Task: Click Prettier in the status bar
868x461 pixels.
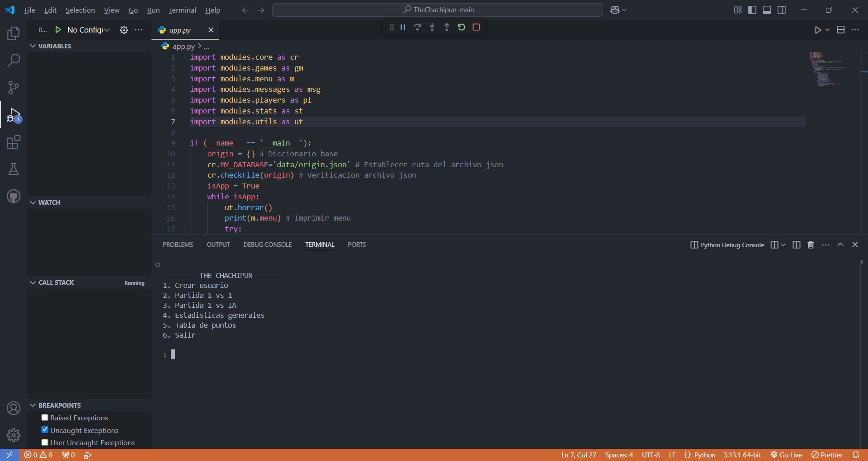Action: [x=828, y=455]
